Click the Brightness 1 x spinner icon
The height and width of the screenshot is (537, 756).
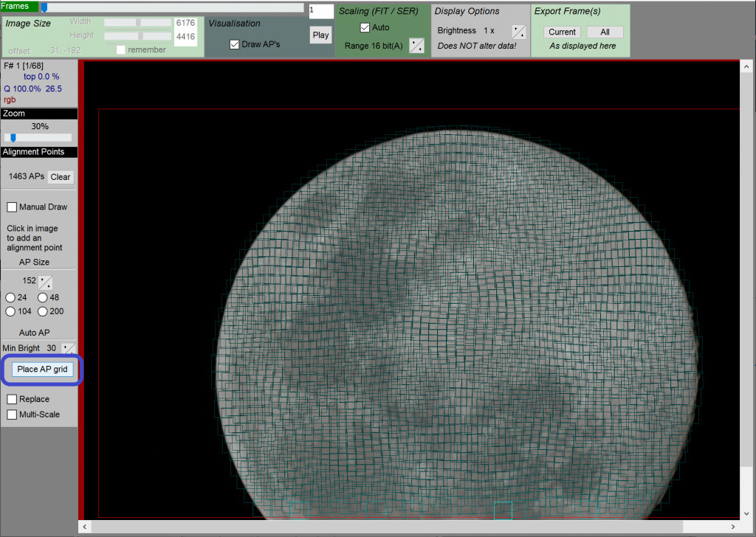(x=519, y=32)
